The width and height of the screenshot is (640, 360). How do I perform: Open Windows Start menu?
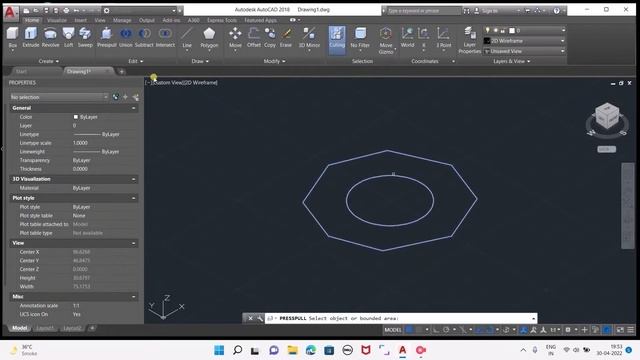click(x=219, y=350)
